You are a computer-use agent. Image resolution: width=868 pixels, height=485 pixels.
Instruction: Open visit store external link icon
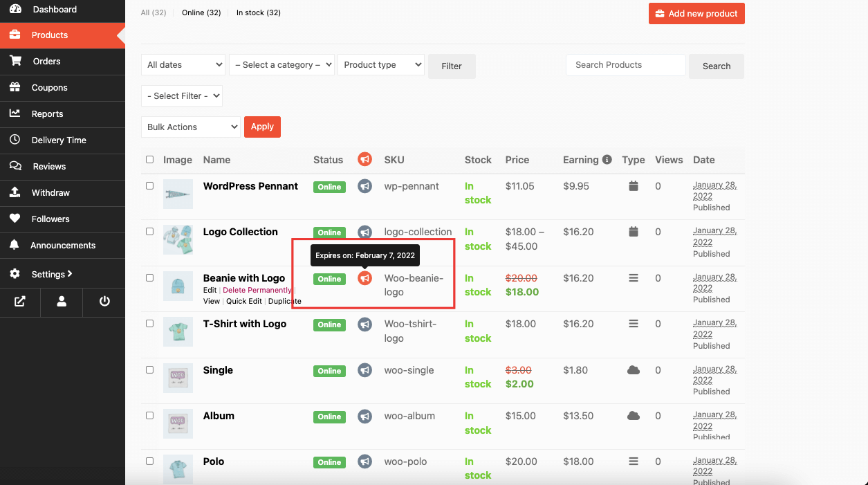tap(20, 302)
